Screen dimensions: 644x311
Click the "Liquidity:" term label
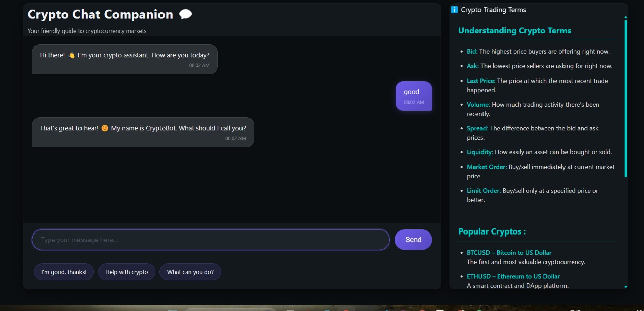[480, 152]
